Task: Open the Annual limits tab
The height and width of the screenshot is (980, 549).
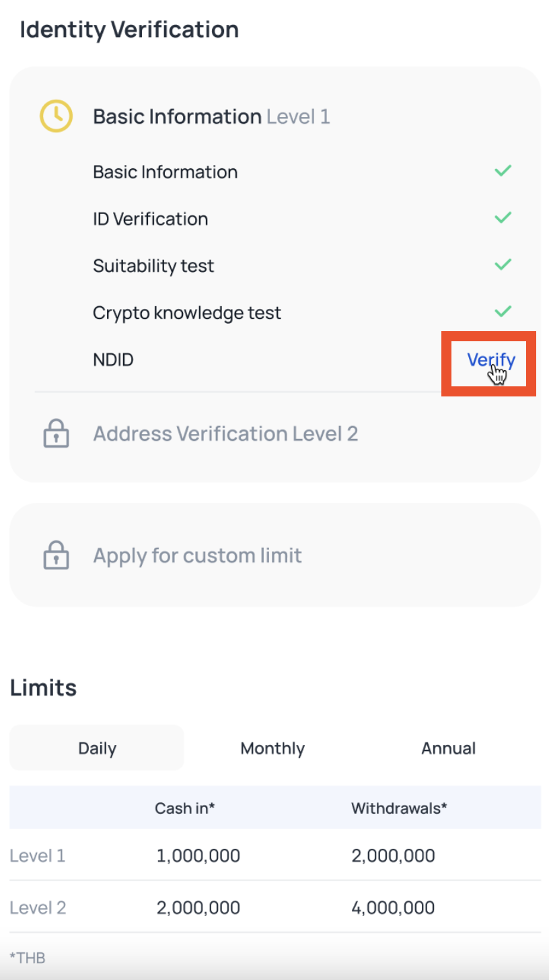Action: pyautogui.click(x=448, y=748)
